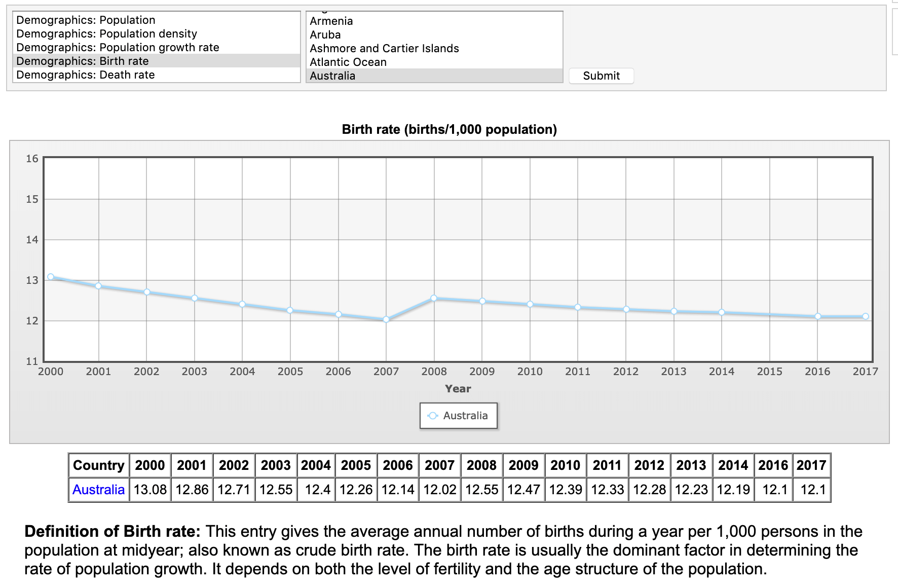Viewport: 898px width, 588px height.
Task: Select "Ashmore and Cartier Islands" option
Action: click(385, 49)
